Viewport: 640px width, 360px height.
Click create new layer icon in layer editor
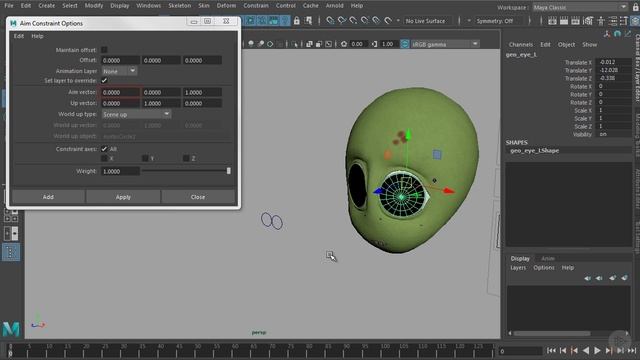coord(613,278)
